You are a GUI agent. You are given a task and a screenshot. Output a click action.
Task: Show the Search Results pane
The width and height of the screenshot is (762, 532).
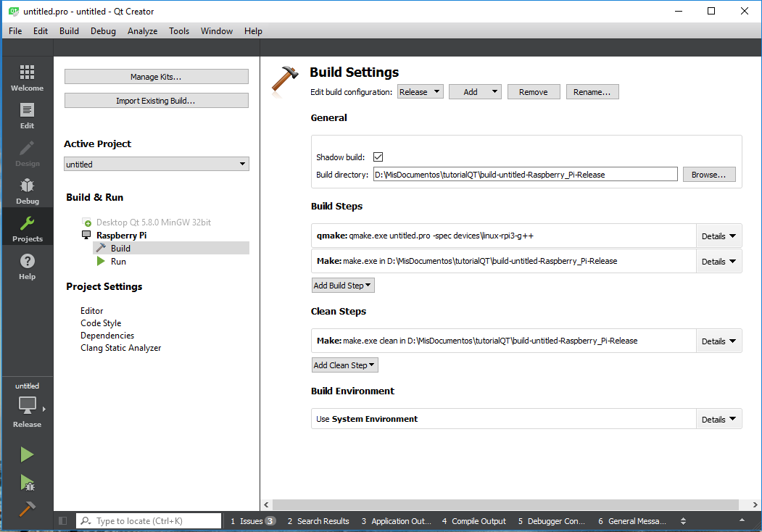(318, 521)
